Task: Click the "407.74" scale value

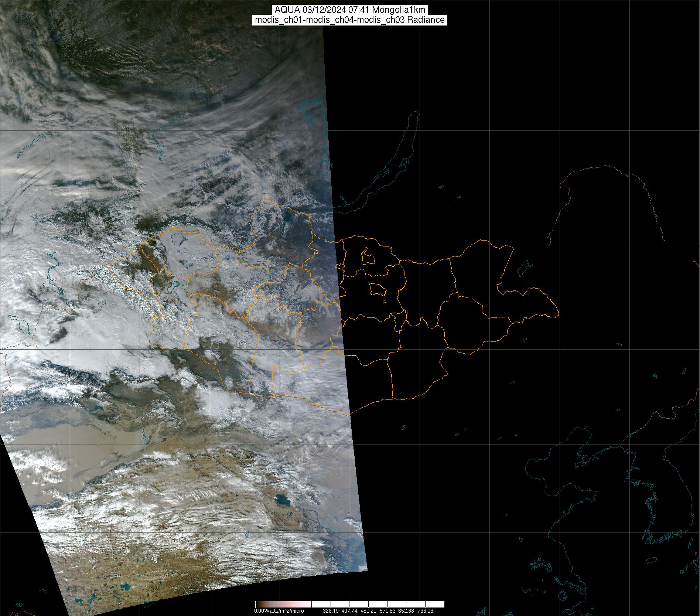Action: (350, 611)
